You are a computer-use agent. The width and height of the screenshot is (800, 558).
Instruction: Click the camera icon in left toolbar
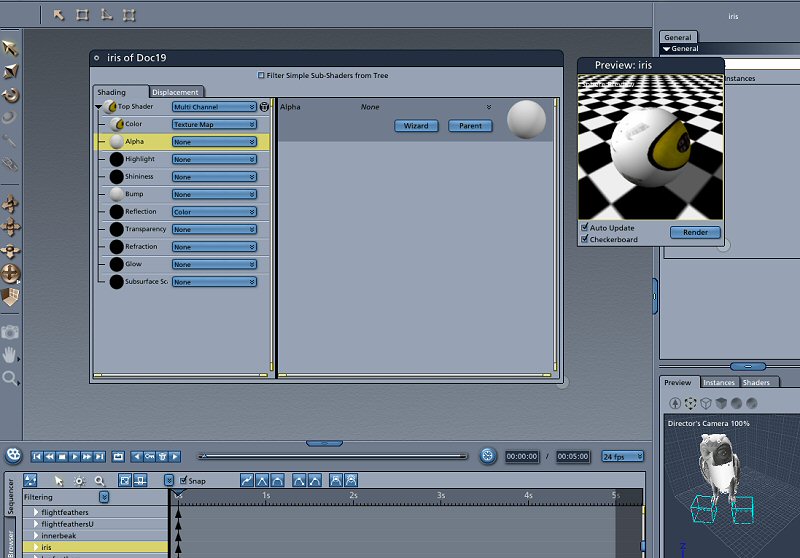11,331
